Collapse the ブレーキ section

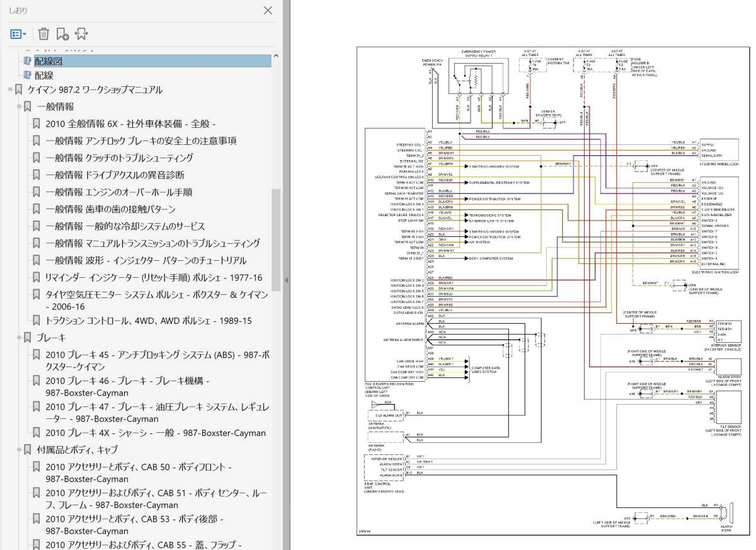click(19, 337)
